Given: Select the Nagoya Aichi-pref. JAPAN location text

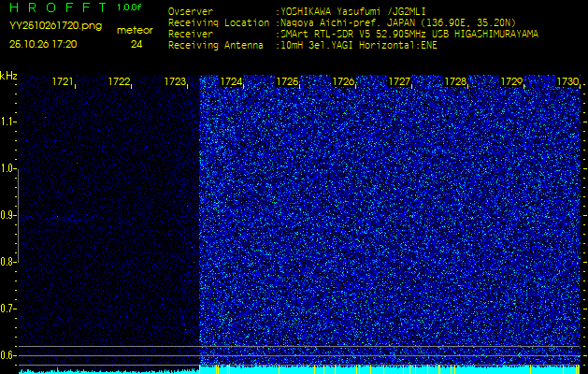Looking at the screenshot, I should 398,22.
